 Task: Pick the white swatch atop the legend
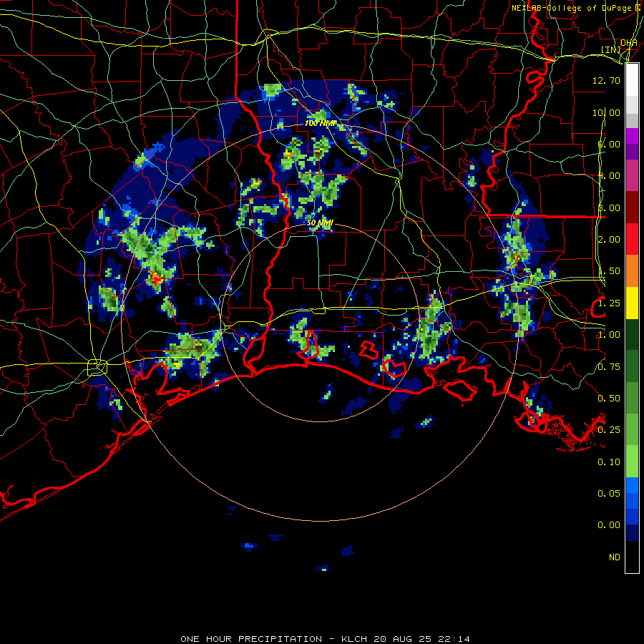(x=632, y=80)
